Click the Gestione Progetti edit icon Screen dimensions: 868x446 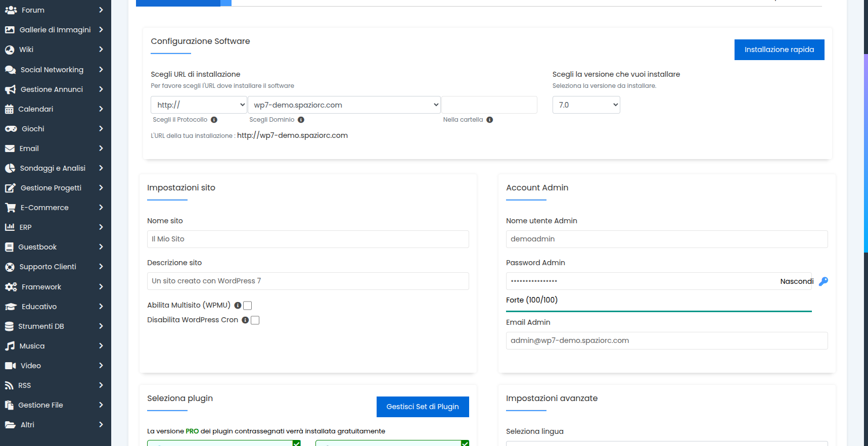click(10, 188)
